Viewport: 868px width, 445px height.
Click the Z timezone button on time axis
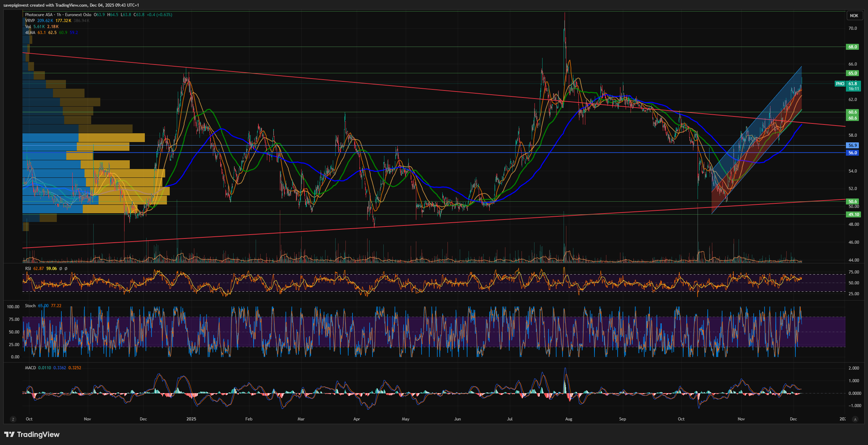[13, 419]
